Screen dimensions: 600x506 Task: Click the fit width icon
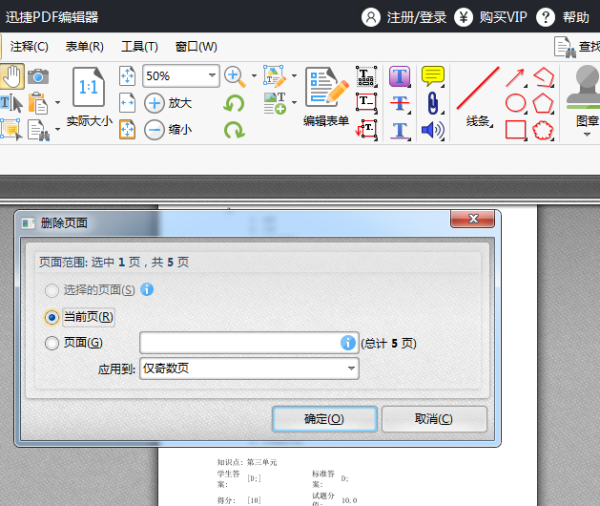point(127,103)
